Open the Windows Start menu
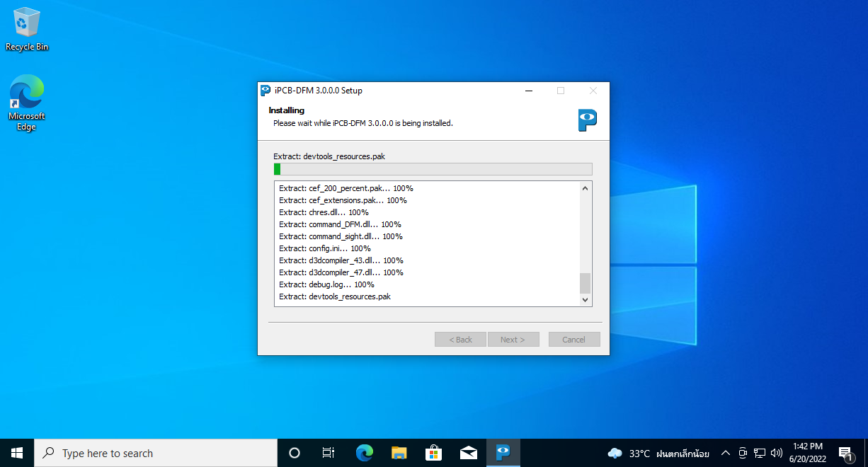This screenshot has width=868, height=467. click(x=17, y=453)
